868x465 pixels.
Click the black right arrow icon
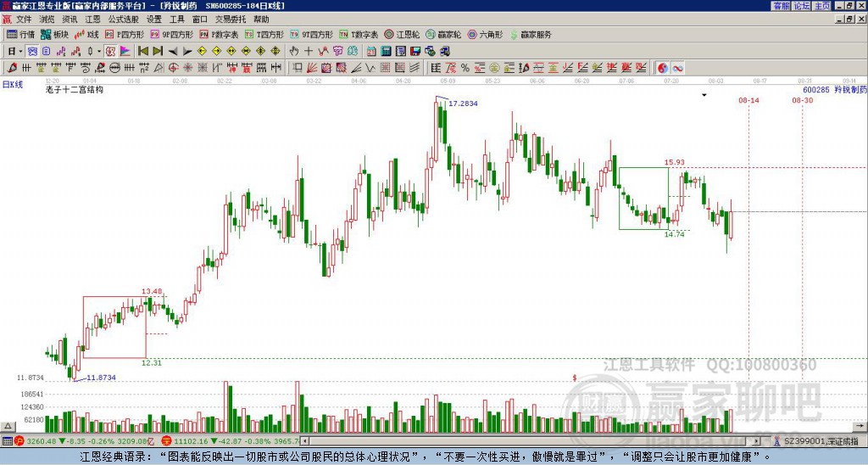(187, 52)
